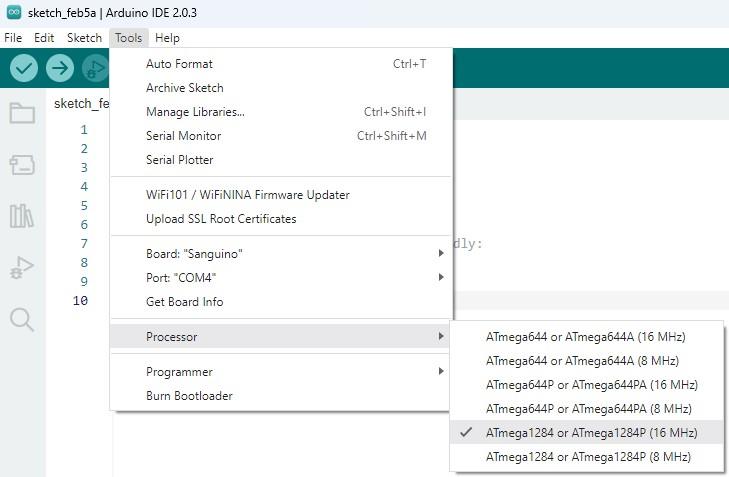
Task: Click the Arduino logo in title bar
Action: click(13, 12)
